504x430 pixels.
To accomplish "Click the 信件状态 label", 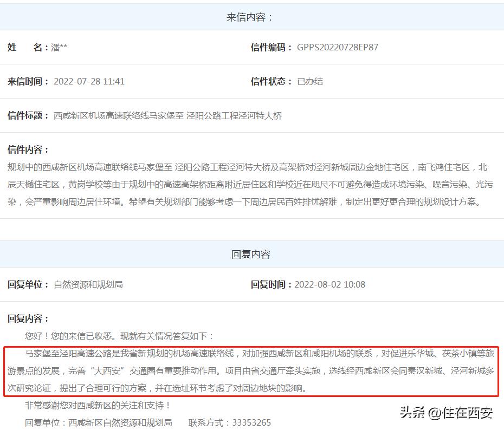I will 272,81.
